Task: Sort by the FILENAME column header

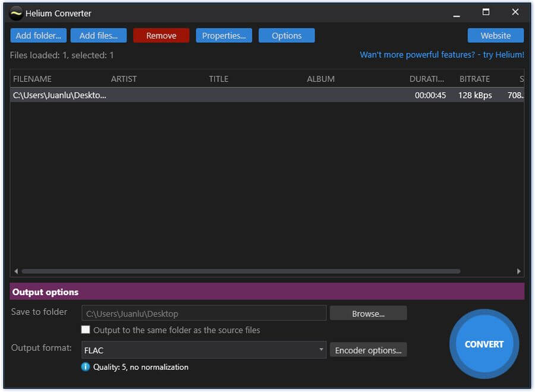Action: pyautogui.click(x=33, y=79)
